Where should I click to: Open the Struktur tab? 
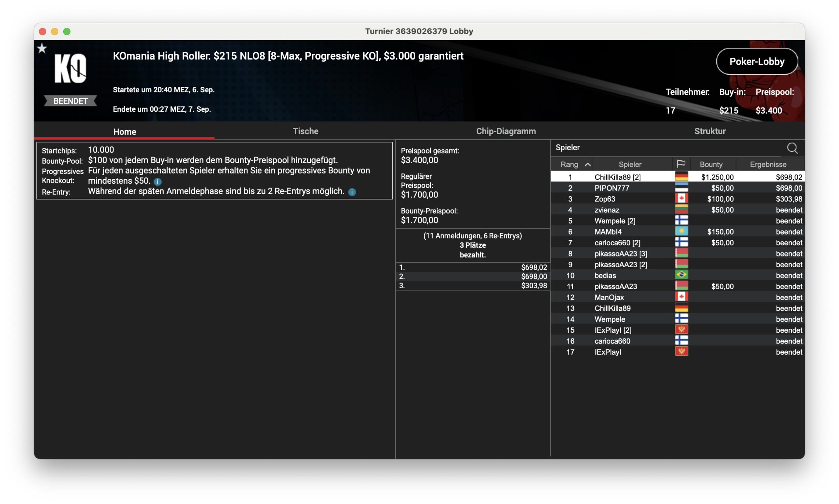pos(710,131)
